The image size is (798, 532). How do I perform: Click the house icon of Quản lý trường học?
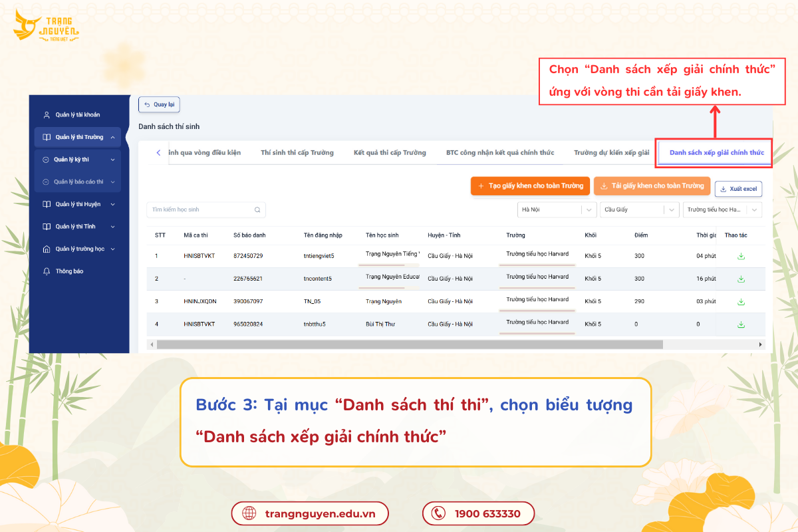(x=47, y=249)
